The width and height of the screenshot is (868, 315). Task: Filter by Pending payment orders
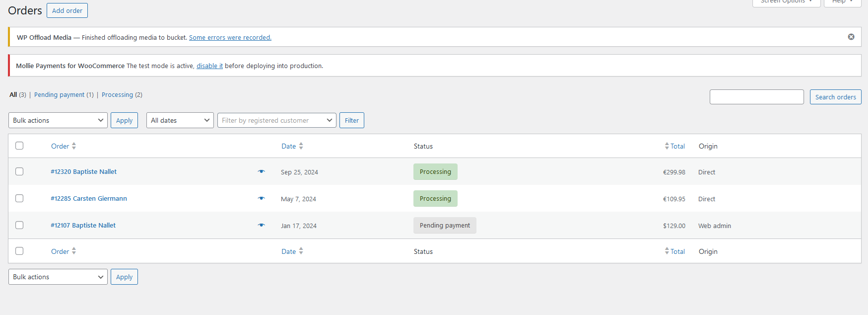coord(64,94)
